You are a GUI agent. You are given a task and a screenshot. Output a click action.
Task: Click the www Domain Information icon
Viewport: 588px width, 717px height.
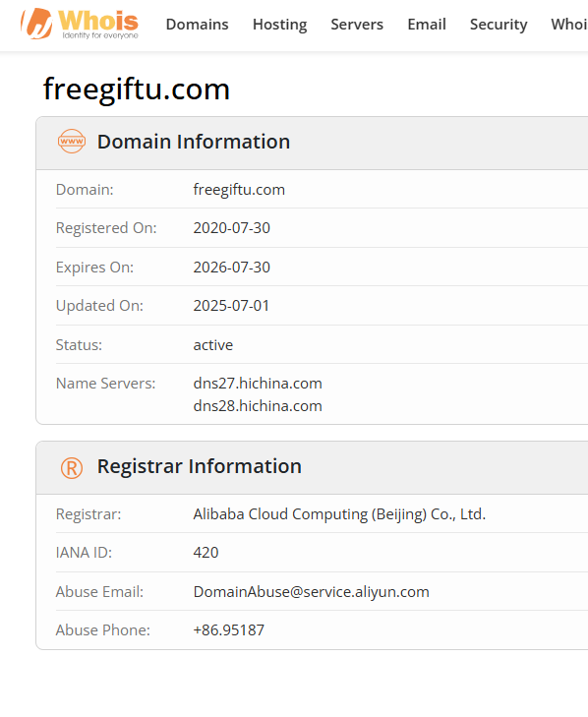[72, 142]
